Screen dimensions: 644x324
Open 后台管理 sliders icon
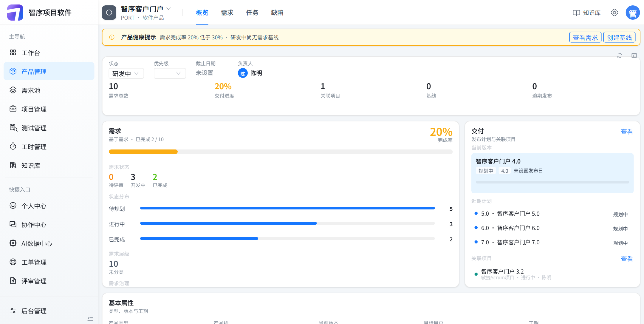tap(13, 311)
